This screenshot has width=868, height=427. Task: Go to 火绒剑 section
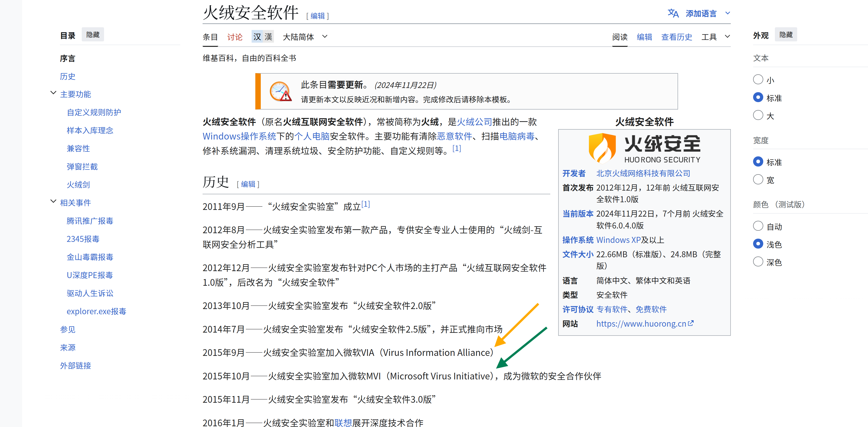(x=78, y=184)
